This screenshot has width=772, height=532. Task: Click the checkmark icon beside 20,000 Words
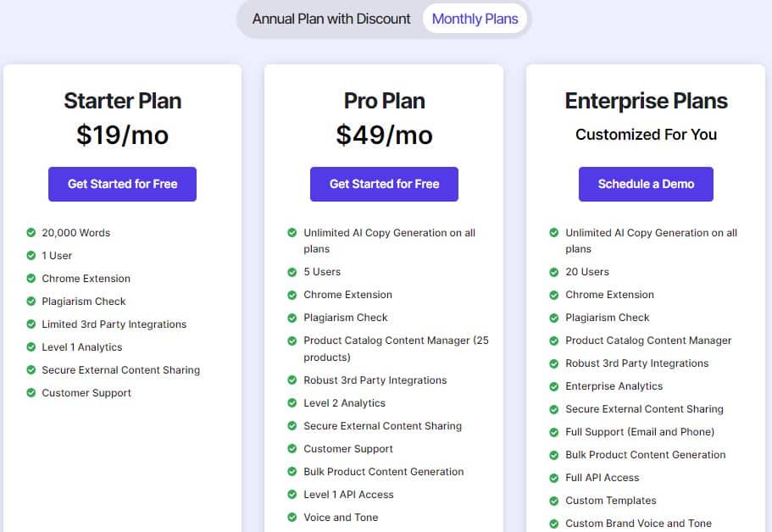point(31,232)
